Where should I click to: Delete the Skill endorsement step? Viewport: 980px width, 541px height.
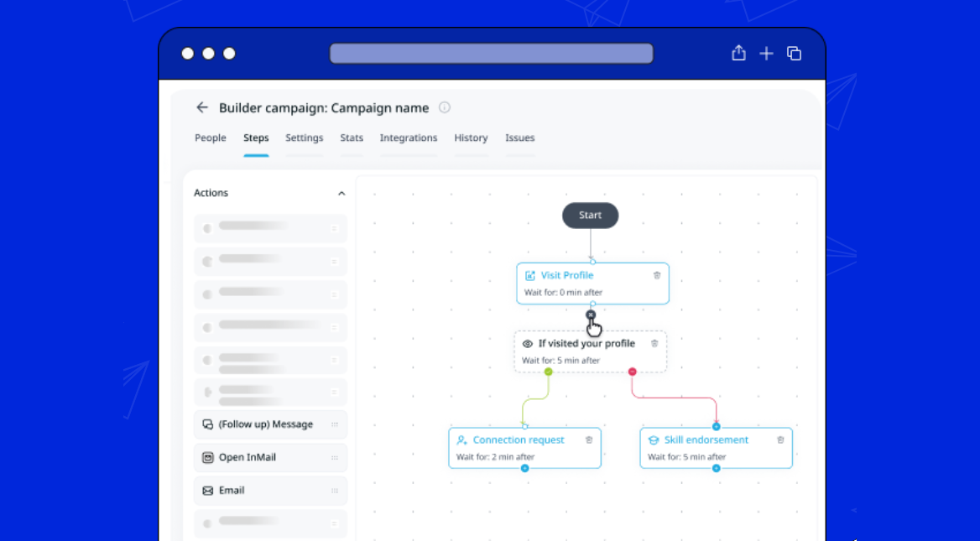[x=780, y=440]
